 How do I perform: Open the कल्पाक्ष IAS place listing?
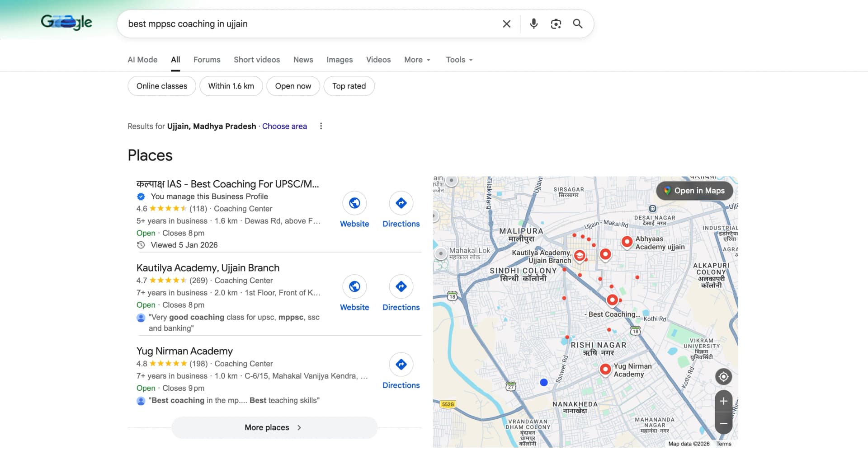tap(228, 184)
